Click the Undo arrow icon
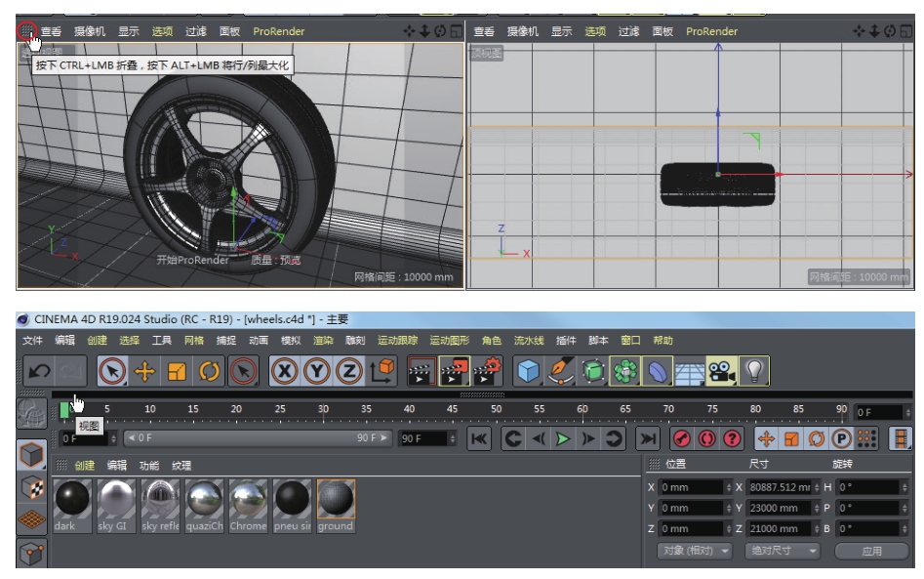Image resolution: width=924 pixels, height=579 pixels. tap(39, 371)
